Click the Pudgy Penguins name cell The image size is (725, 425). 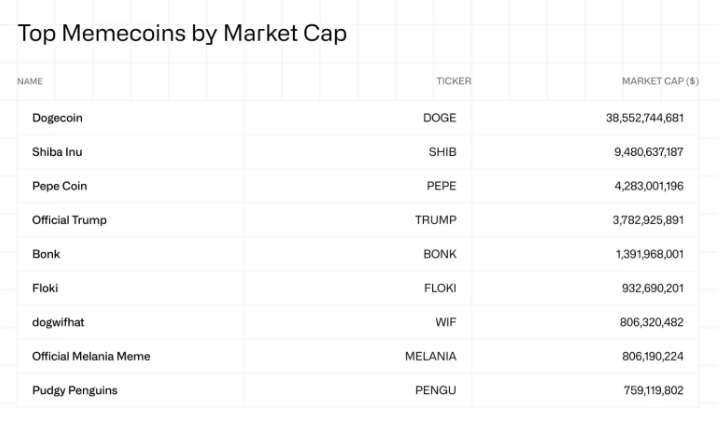click(74, 390)
